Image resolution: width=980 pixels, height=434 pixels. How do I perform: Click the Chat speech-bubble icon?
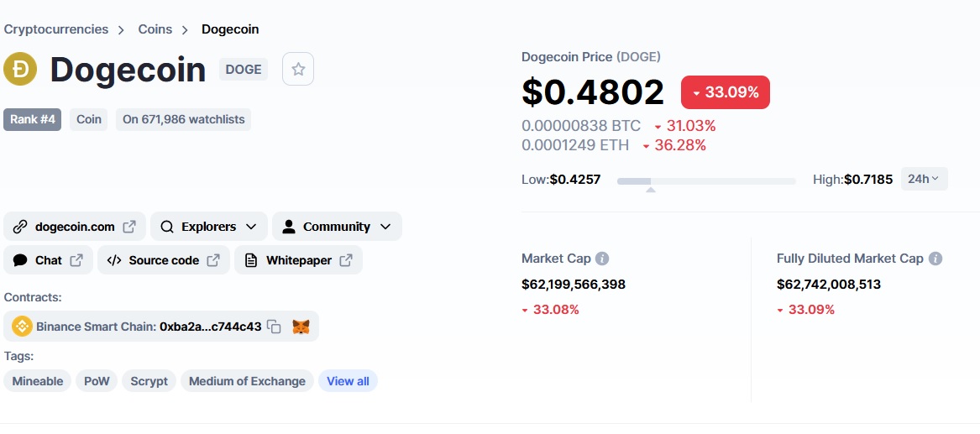(x=20, y=260)
